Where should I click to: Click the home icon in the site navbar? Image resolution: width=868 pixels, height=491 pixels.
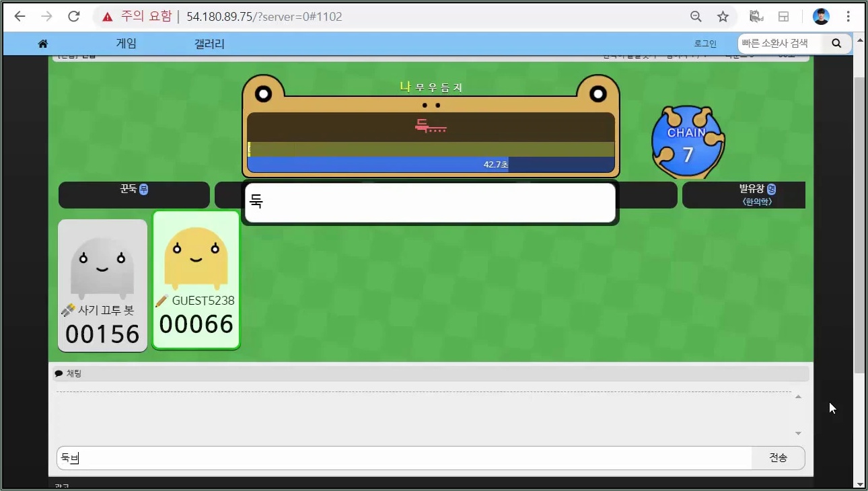coord(43,44)
